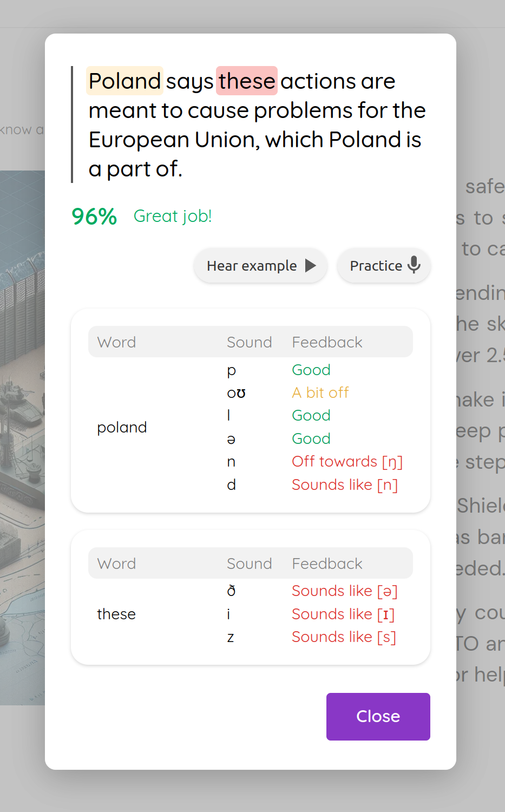Click the "Great job!" message
This screenshot has width=505, height=812.
pyautogui.click(x=173, y=216)
